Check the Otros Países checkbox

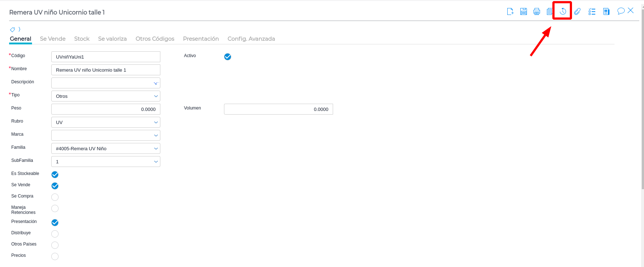pyautogui.click(x=55, y=245)
